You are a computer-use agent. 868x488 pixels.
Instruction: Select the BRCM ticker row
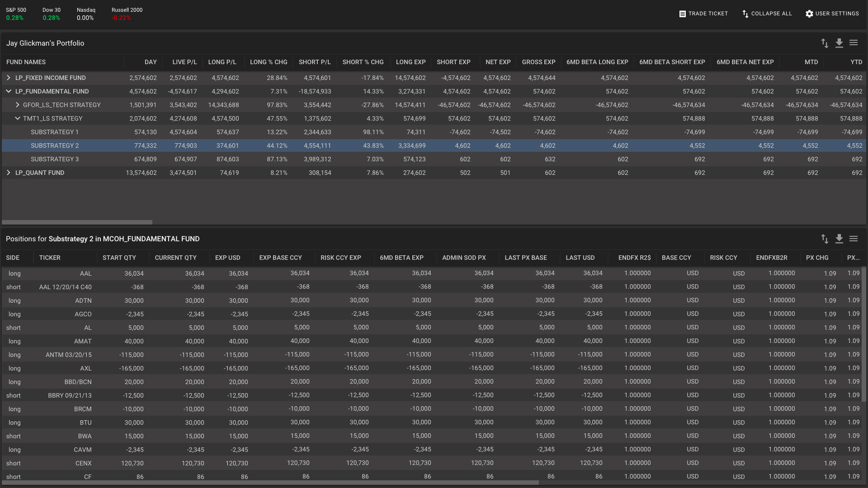coord(432,409)
